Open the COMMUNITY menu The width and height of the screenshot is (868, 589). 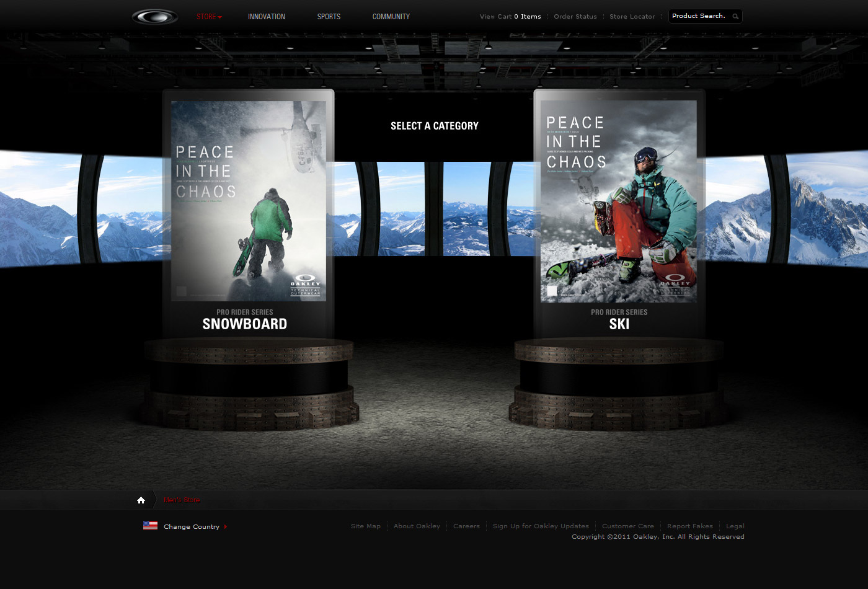(x=391, y=17)
